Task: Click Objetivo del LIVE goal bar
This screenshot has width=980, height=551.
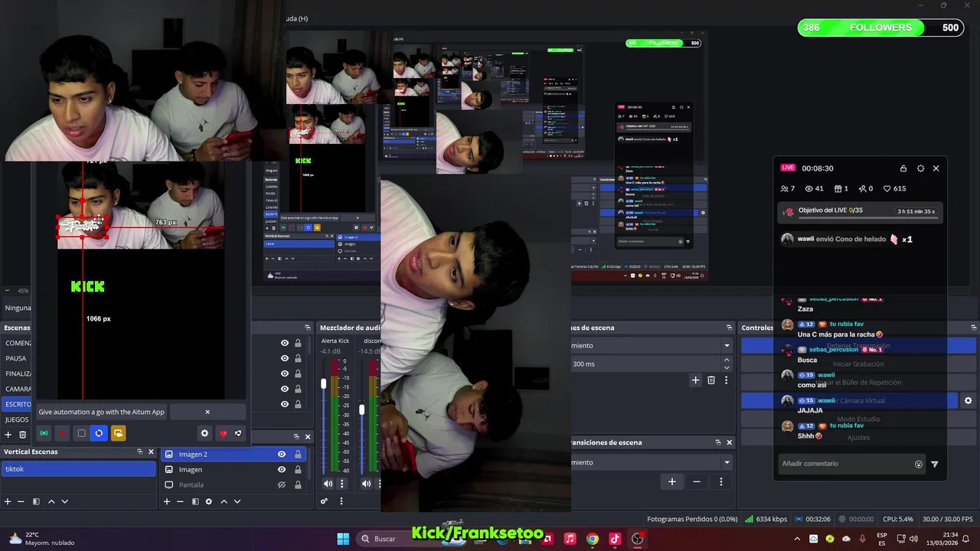Action: [x=862, y=213]
